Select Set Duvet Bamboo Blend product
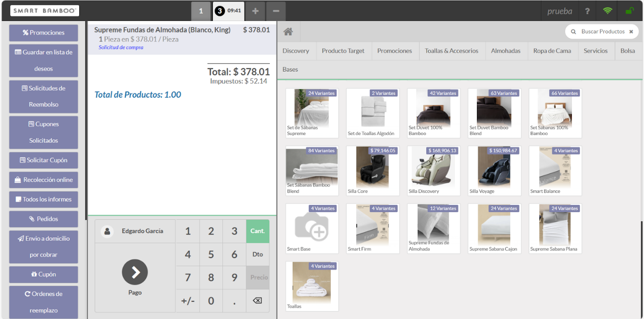 [495, 113]
